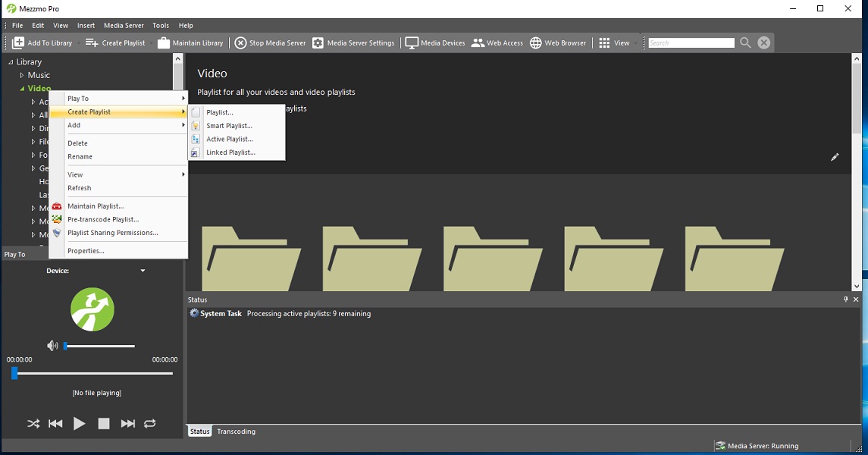
Task: Open the Tools menu
Action: coord(161,26)
